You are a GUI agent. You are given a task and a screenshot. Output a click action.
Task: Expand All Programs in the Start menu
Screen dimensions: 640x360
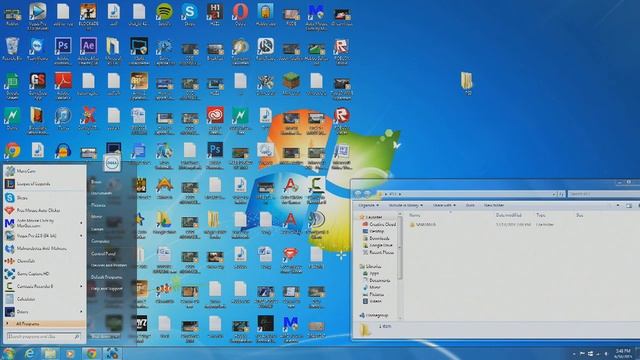point(44,324)
